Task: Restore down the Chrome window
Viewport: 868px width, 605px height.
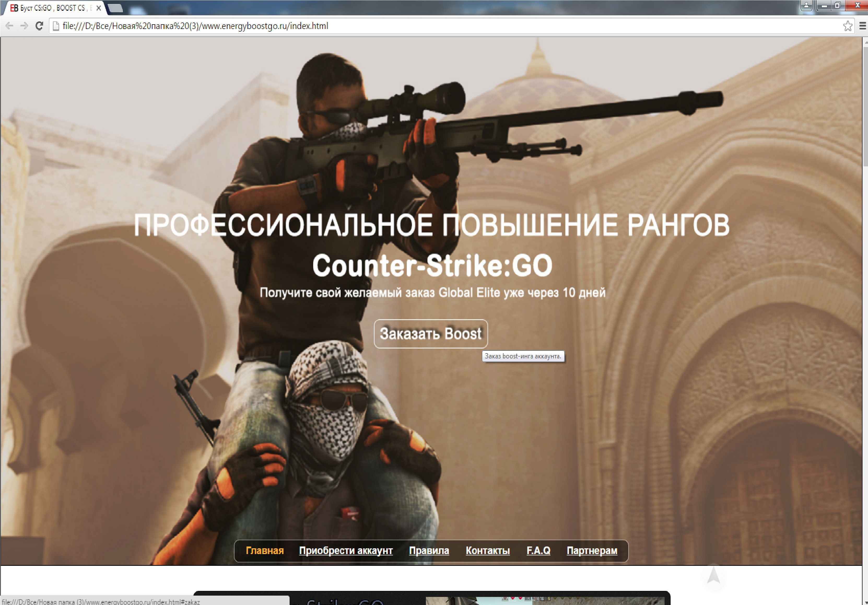Action: click(x=838, y=6)
